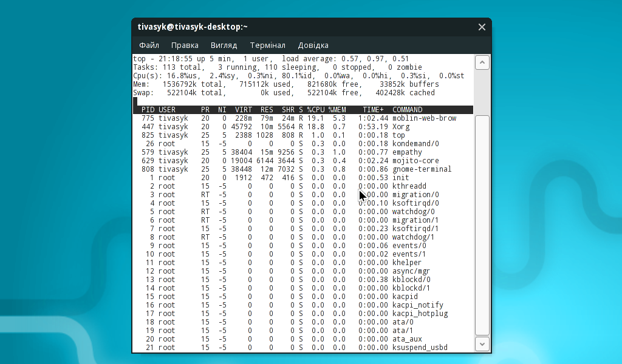Click the kthreadd process row

pyautogui.click(x=303, y=186)
